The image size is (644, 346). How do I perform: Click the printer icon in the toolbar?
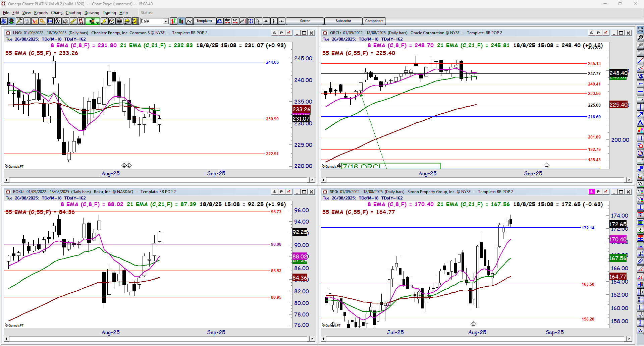(x=27, y=21)
